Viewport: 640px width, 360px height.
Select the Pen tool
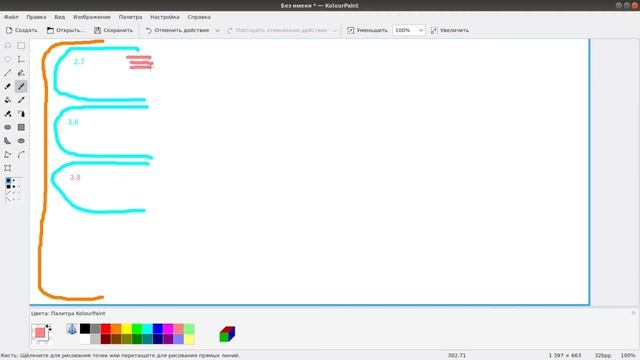21,73
